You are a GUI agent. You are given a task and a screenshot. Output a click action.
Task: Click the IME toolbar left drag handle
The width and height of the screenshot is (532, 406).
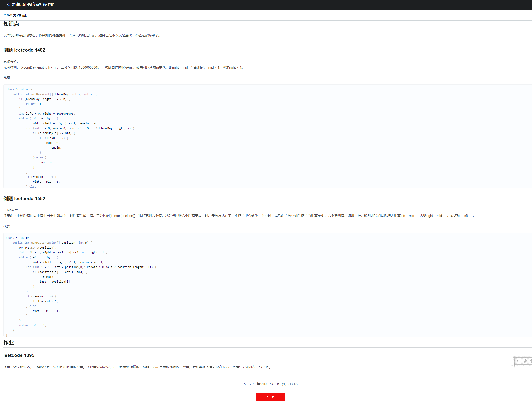point(514,361)
